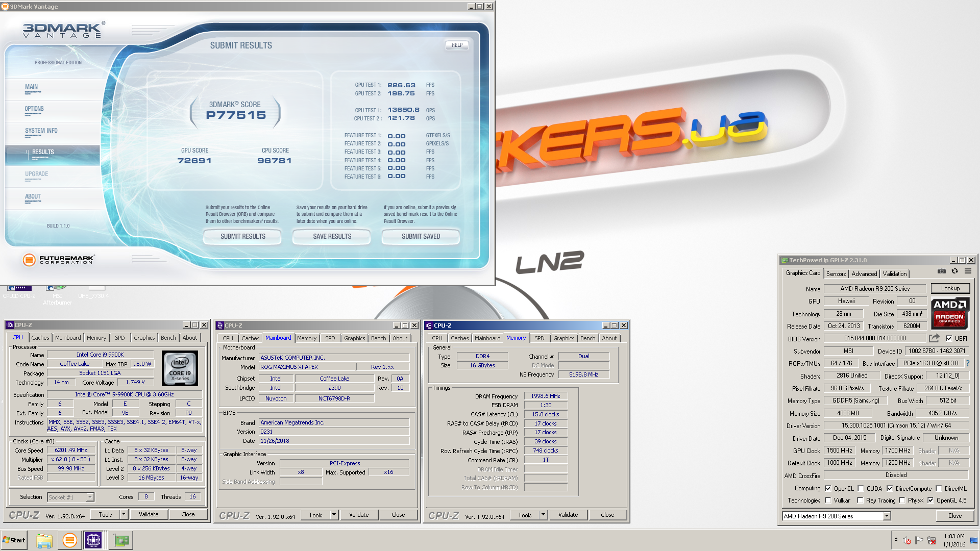
Task: Switch to the Sensors tab in GPU-Z
Action: (x=836, y=274)
